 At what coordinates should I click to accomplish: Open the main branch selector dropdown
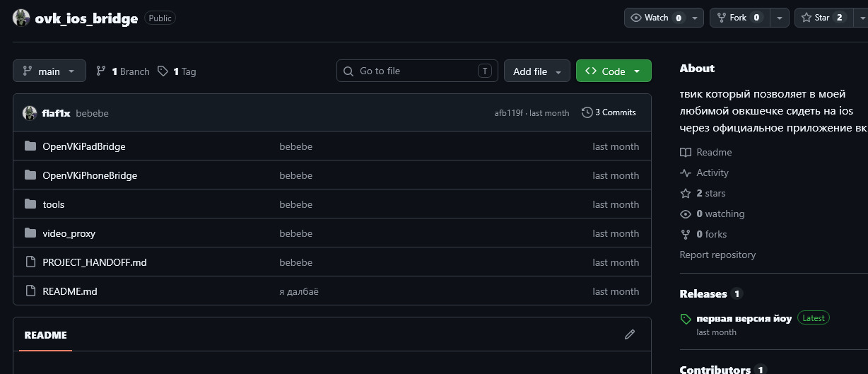[49, 71]
